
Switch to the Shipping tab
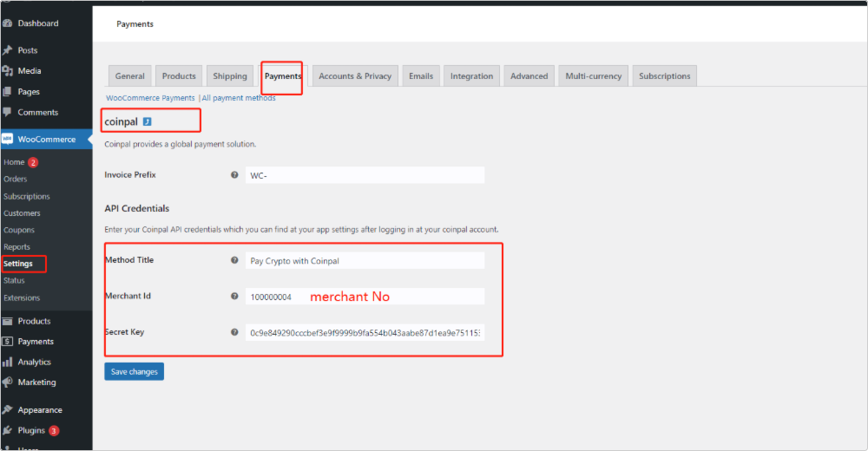pos(230,76)
